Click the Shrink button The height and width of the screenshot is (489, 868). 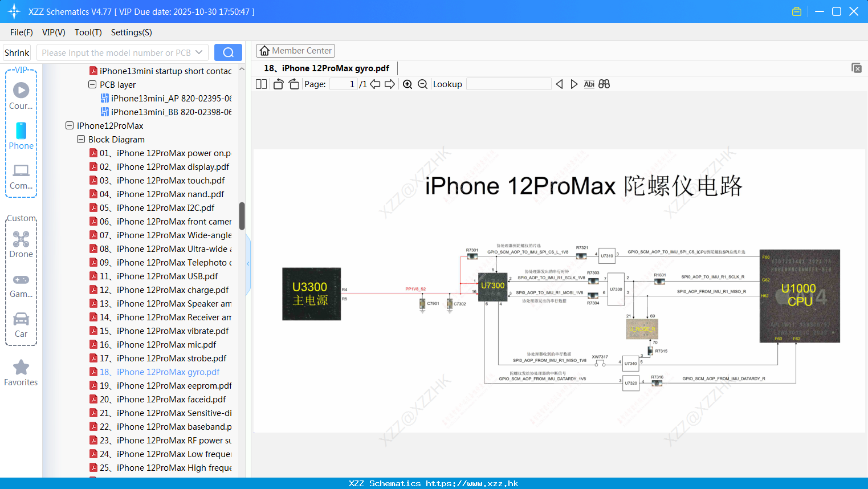(x=17, y=52)
